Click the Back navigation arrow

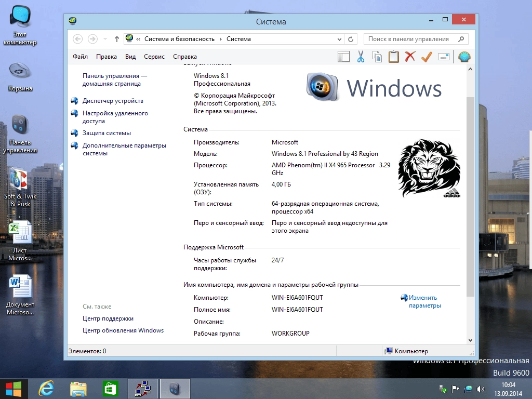pos(78,39)
